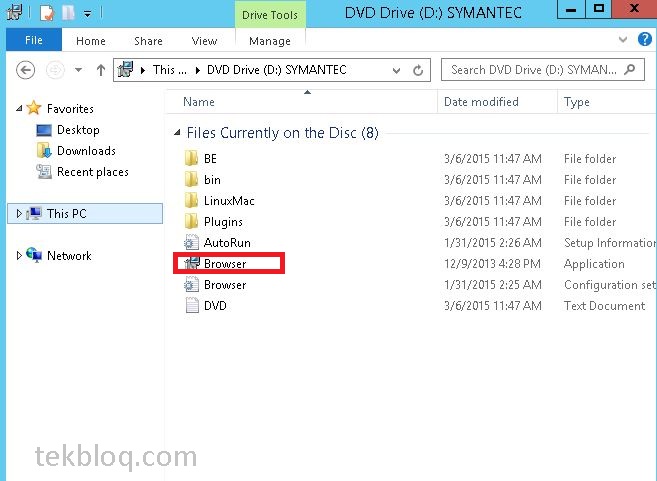Open the Manage ribbon tab

[269, 41]
